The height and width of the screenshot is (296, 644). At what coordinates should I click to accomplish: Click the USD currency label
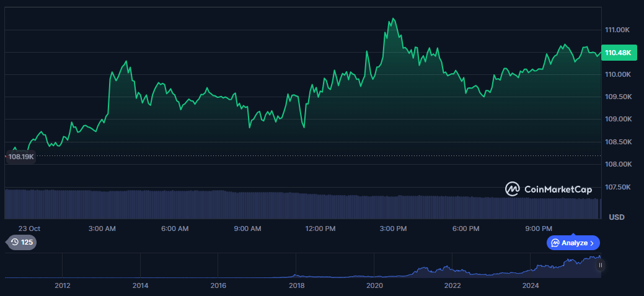click(616, 217)
